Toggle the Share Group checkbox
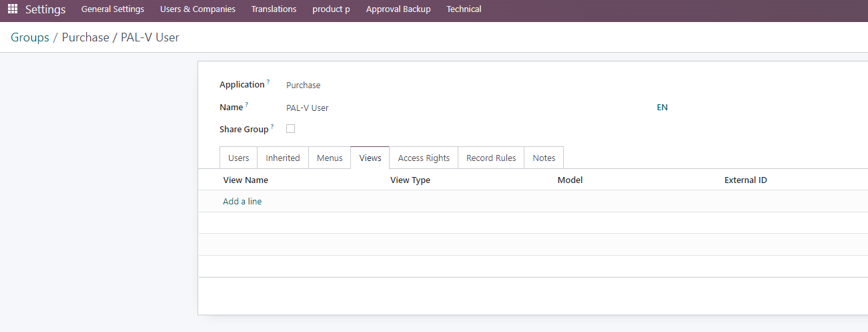 pos(290,128)
